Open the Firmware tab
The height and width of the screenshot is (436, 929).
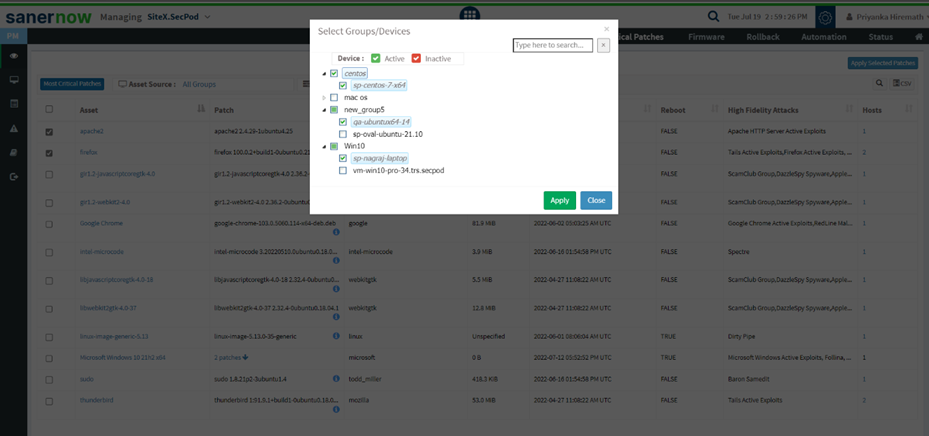706,37
